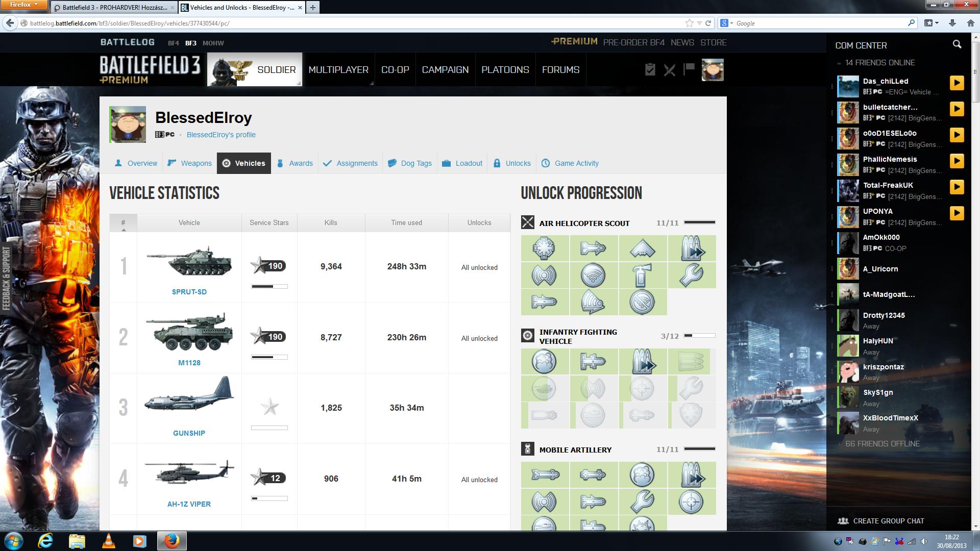Click the assignments clipboard icon in header
The width and height of the screenshot is (980, 551).
click(x=650, y=69)
